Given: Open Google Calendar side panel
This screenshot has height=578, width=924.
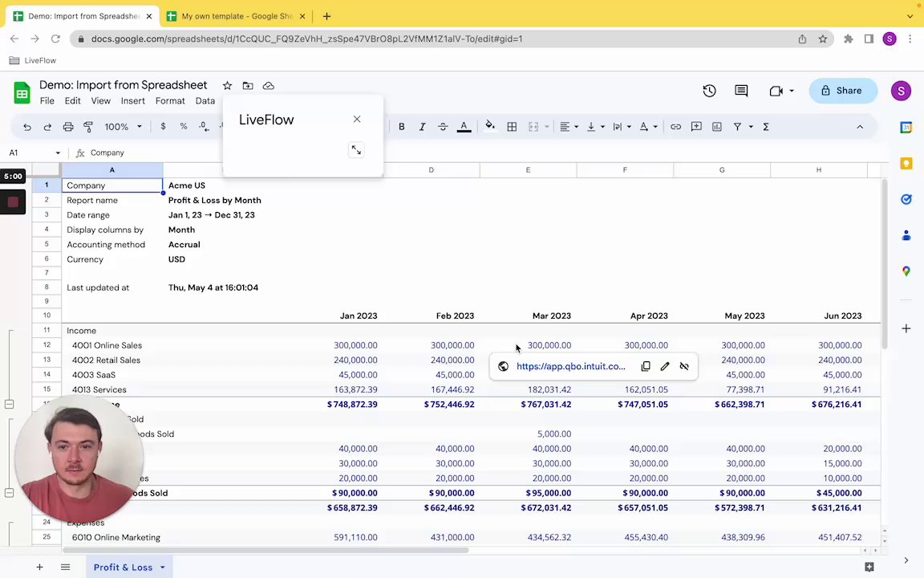Looking at the screenshot, I should (906, 128).
